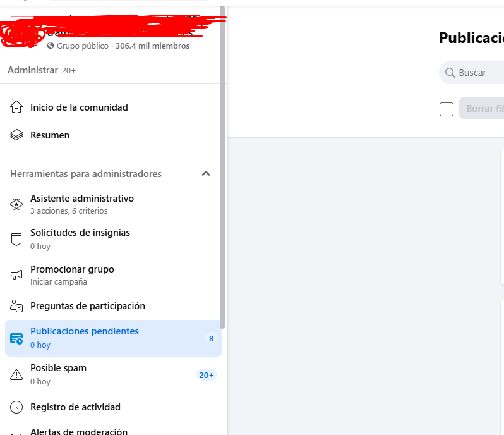Viewport: 504px width, 435px height.
Task: Open Asistente administrativo tool
Action: click(114, 204)
